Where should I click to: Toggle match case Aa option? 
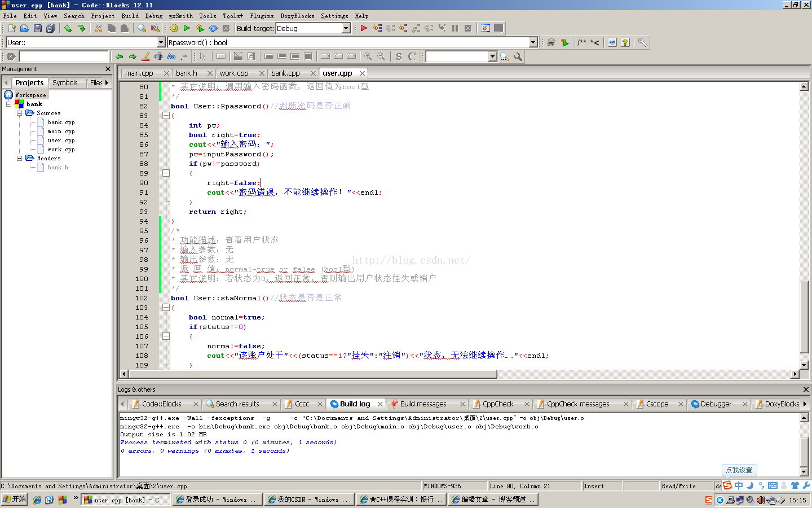click(171, 56)
